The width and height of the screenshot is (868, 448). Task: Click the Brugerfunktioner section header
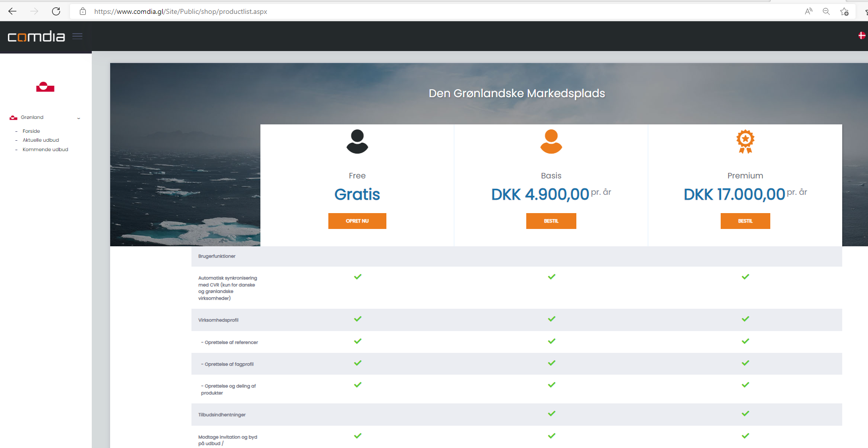tap(217, 256)
